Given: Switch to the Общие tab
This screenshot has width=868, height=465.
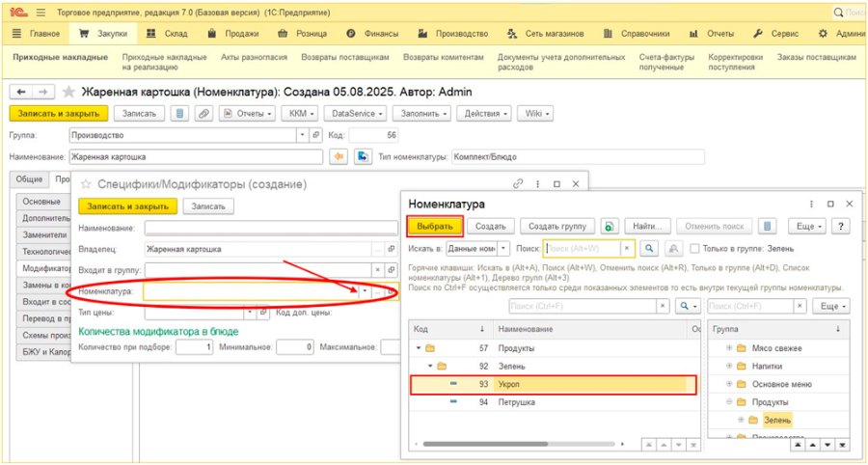Looking at the screenshot, I should (x=29, y=178).
